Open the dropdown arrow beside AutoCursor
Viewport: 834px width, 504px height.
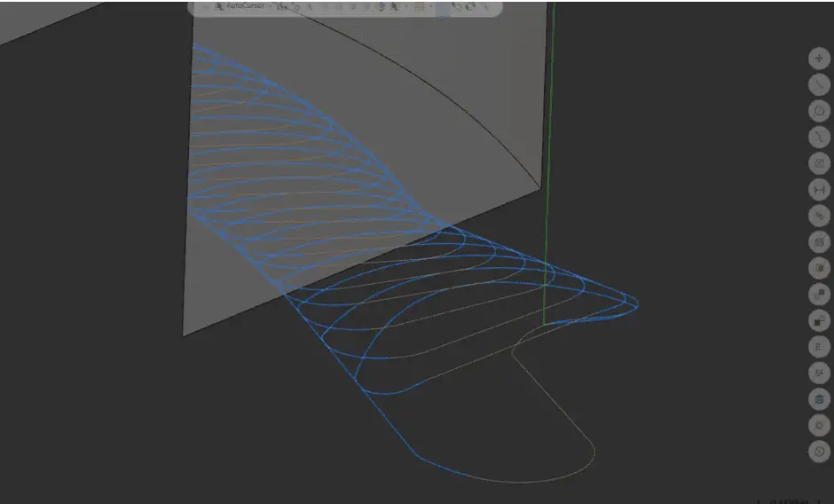[x=271, y=6]
